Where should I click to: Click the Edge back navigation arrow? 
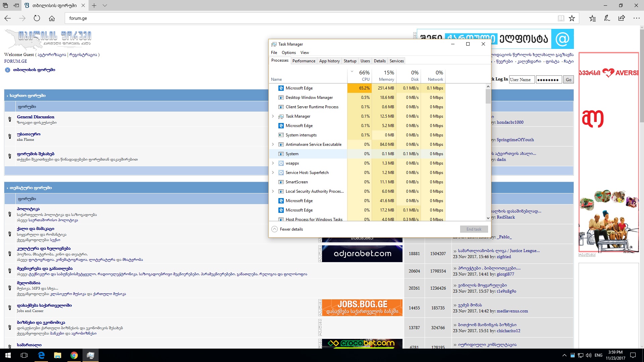pyautogui.click(x=7, y=18)
